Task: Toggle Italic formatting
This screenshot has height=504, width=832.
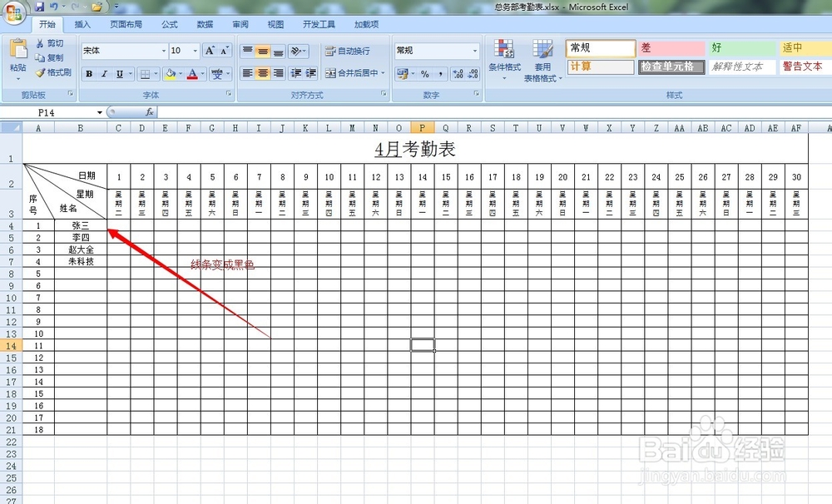Action: click(105, 74)
